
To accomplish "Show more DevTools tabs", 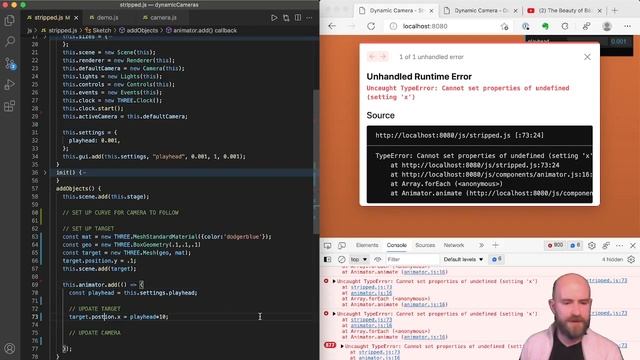I will (481, 245).
